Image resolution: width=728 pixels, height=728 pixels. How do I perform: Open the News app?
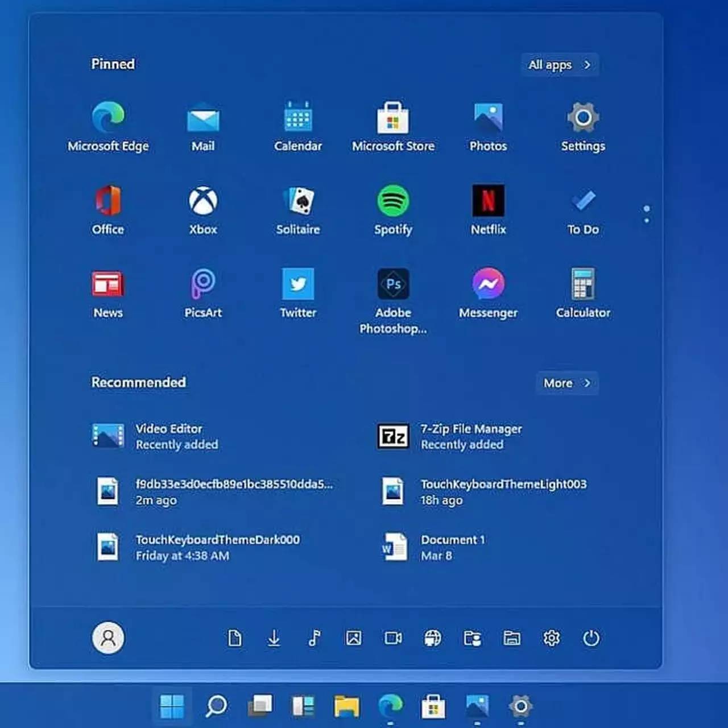108,293
